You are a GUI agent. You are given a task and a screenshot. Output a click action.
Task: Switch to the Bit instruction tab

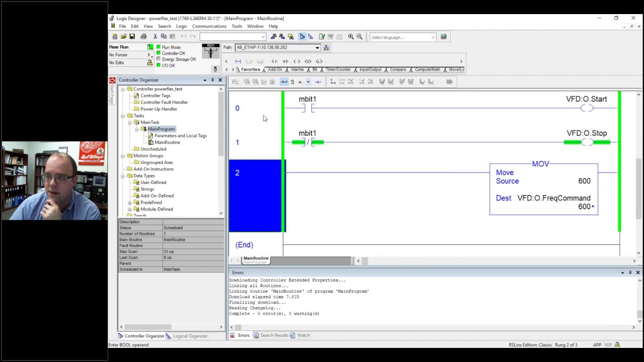pos(315,69)
